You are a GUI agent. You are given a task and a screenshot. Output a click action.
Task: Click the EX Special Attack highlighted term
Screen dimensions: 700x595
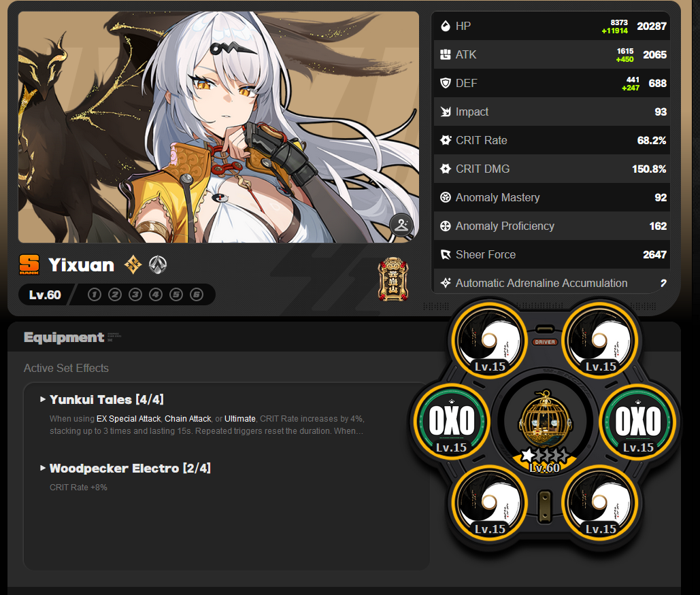[129, 419]
